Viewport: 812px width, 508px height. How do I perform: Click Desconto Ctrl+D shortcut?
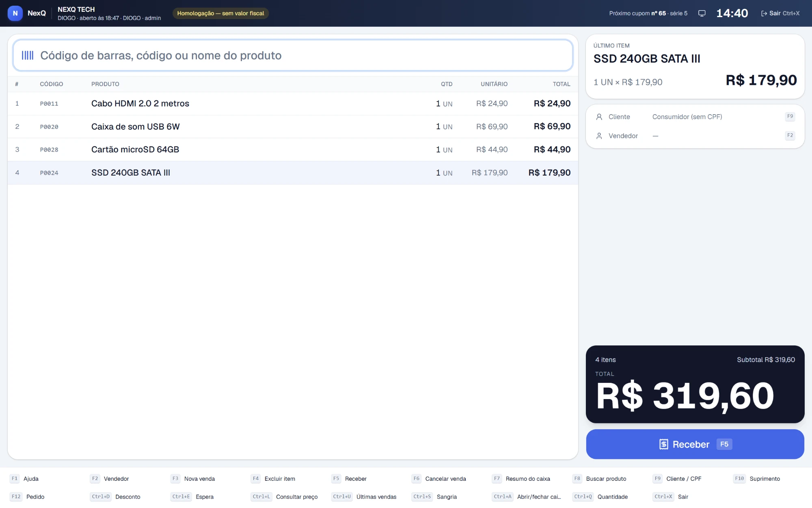115,497
